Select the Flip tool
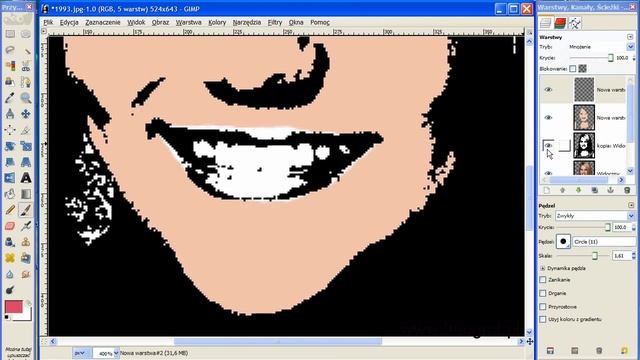The image size is (640, 360). pos(10,178)
